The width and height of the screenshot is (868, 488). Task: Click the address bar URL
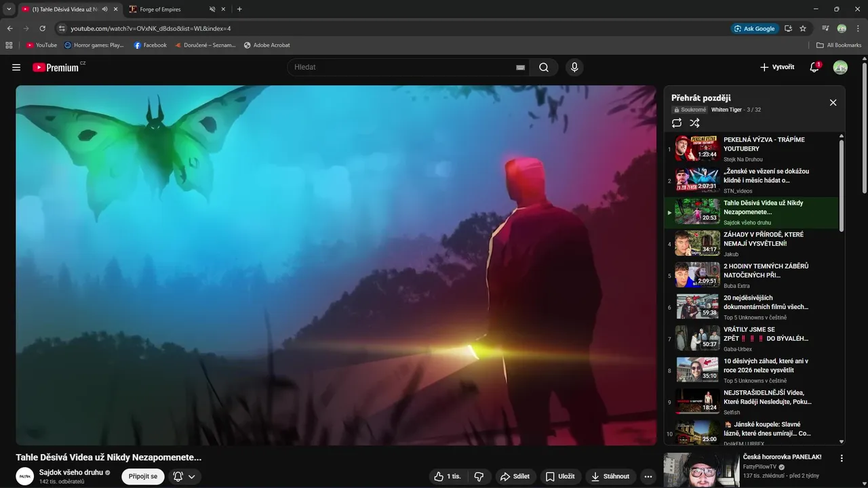[151, 28]
